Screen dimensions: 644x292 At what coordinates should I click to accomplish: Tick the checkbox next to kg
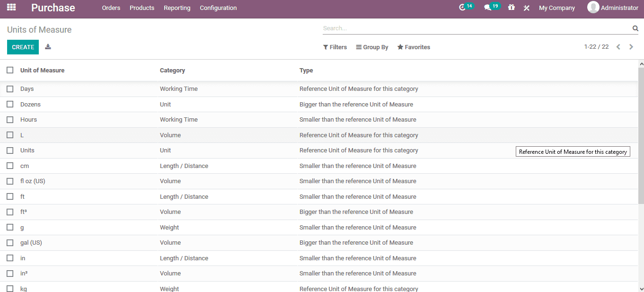[10, 288]
